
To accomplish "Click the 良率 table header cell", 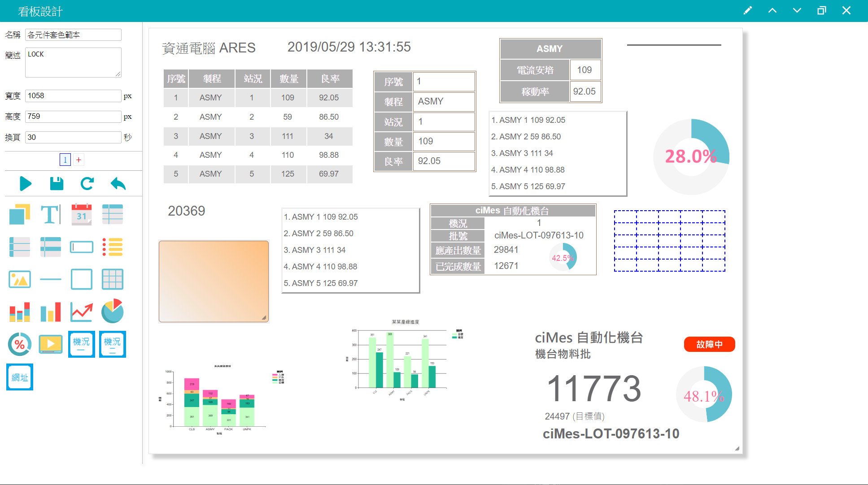I will click(x=330, y=79).
